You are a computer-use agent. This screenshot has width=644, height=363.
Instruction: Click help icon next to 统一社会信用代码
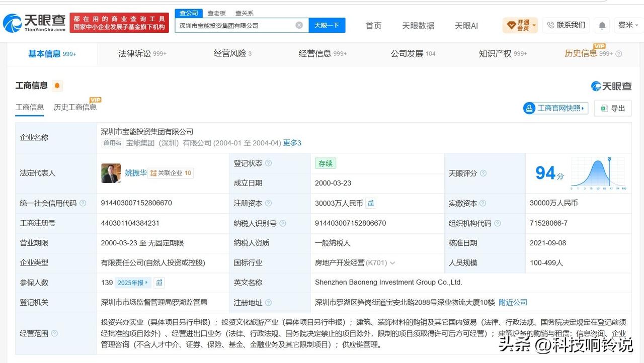click(83, 203)
